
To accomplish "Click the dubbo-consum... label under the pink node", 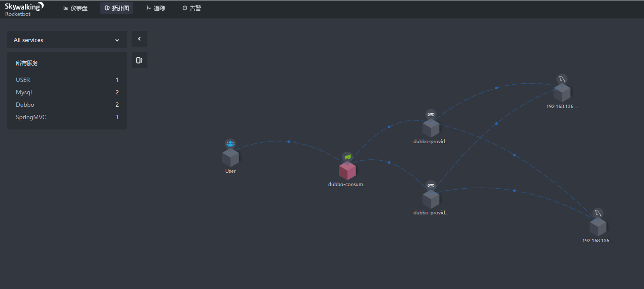I will tap(347, 184).
